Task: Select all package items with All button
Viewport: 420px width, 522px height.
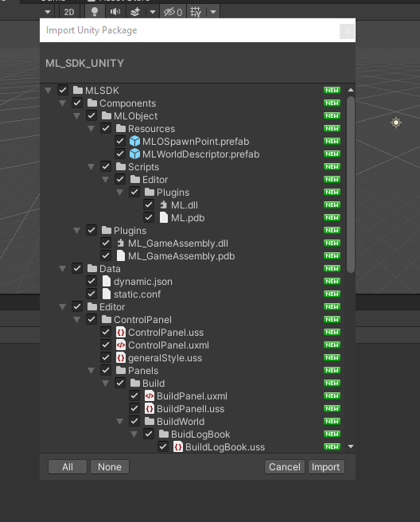Action: [68, 467]
